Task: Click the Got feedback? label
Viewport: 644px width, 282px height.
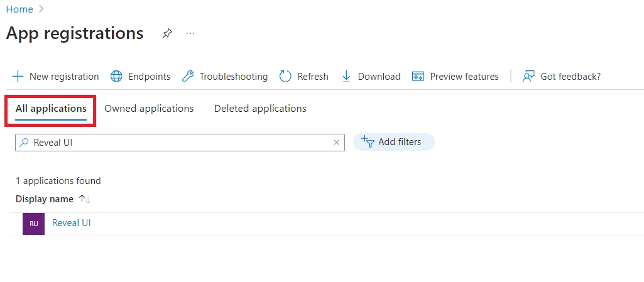Action: [x=570, y=77]
